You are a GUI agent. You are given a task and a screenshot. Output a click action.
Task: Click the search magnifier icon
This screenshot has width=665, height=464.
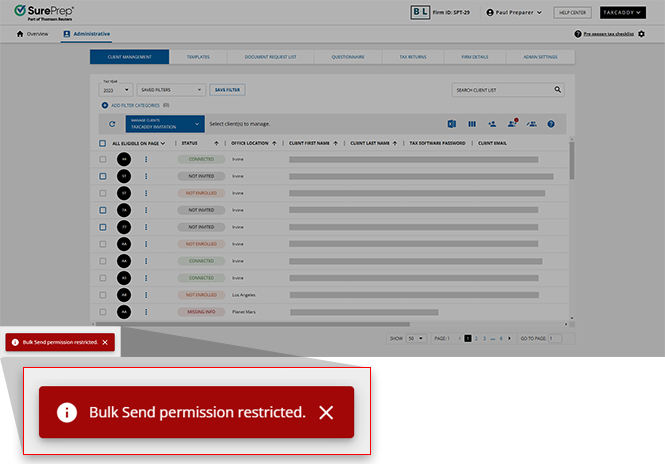558,90
